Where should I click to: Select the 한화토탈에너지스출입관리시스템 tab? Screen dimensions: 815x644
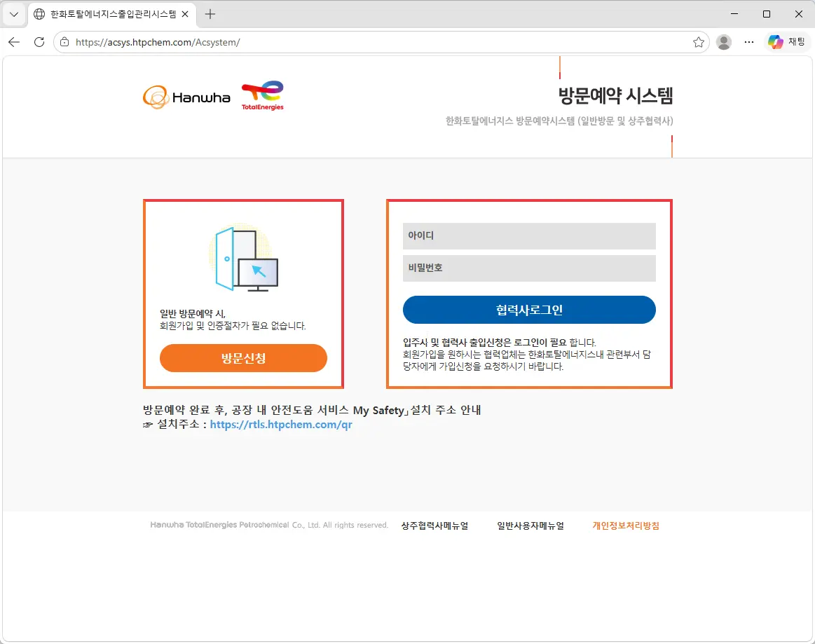[x=113, y=14]
